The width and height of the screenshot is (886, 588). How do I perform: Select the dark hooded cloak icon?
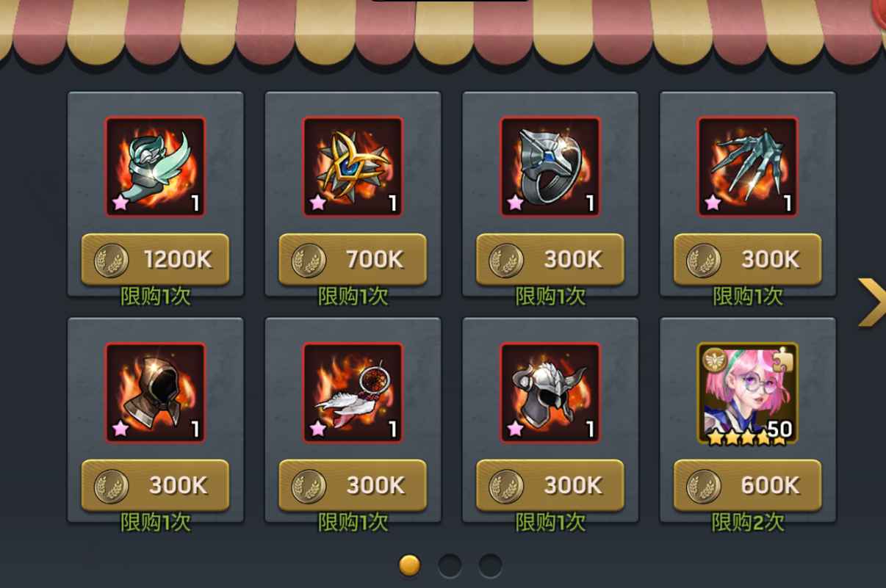click(155, 393)
